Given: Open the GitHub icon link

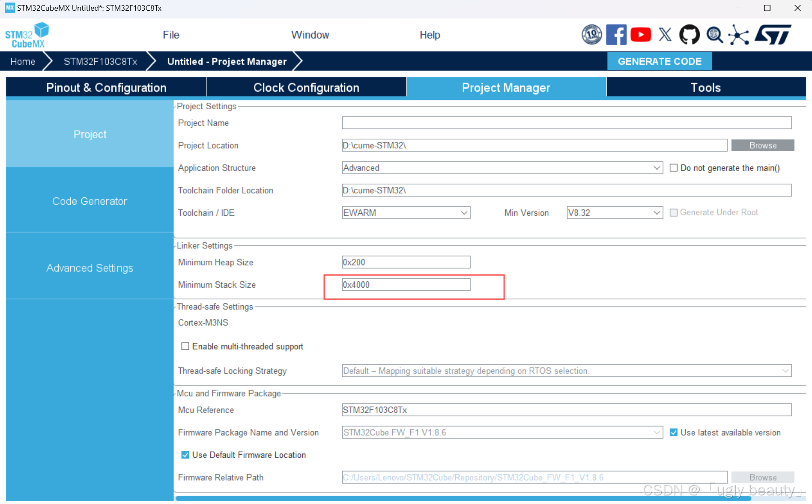Looking at the screenshot, I should (x=690, y=35).
